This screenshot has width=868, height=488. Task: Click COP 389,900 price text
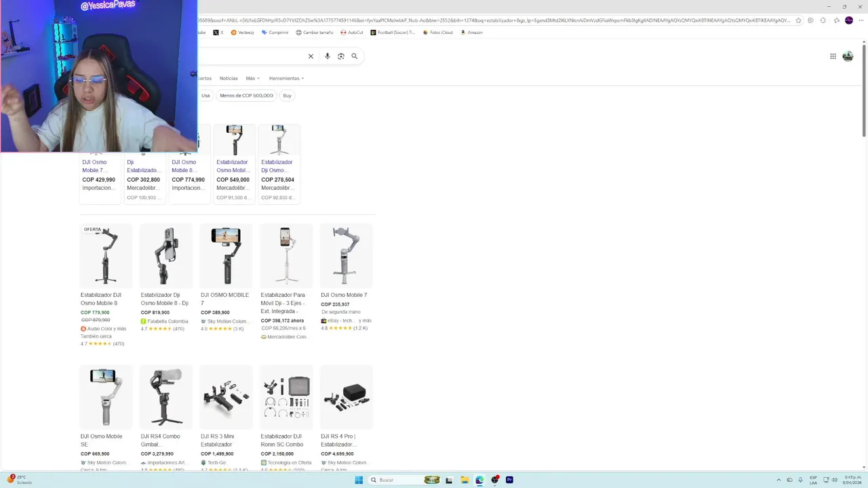coord(215,313)
